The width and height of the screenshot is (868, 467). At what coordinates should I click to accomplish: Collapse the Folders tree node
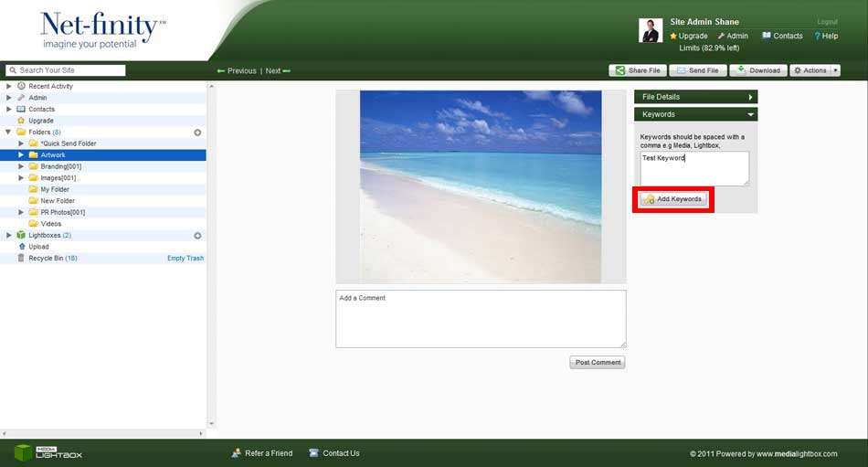9,133
